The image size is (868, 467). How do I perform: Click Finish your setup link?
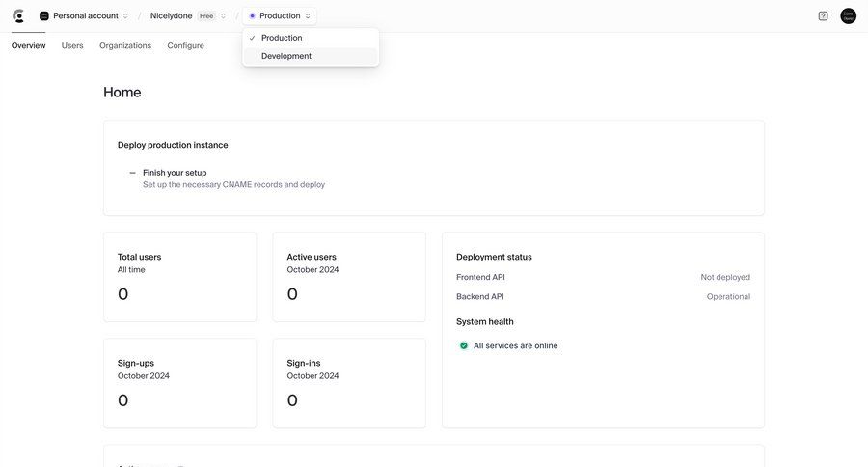[x=175, y=173]
